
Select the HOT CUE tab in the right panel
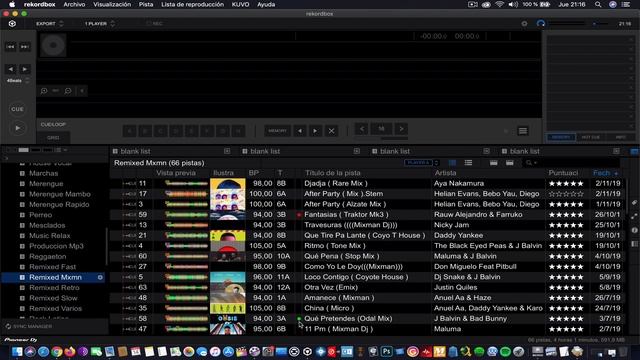(x=591, y=137)
